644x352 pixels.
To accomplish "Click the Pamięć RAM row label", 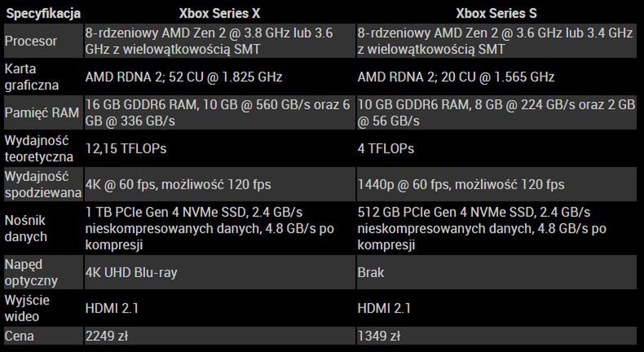I will [x=42, y=113].
